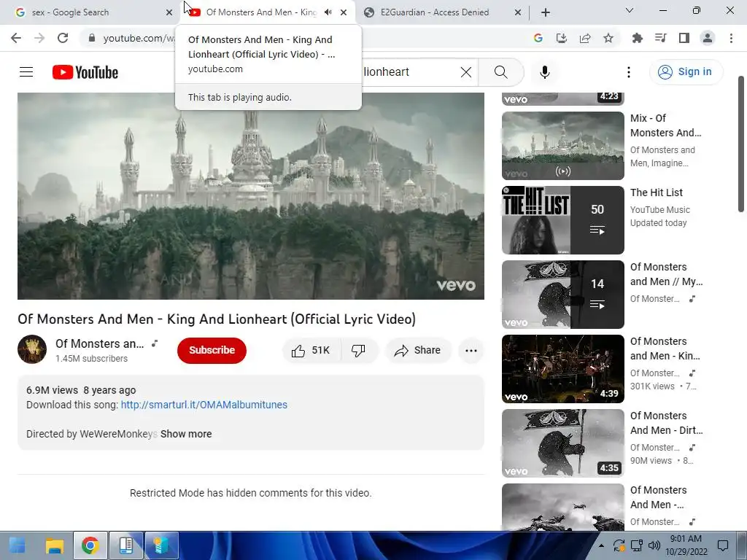Screen dimensions: 747x560
Task: Go back to previous page
Action: pyautogui.click(x=16, y=38)
